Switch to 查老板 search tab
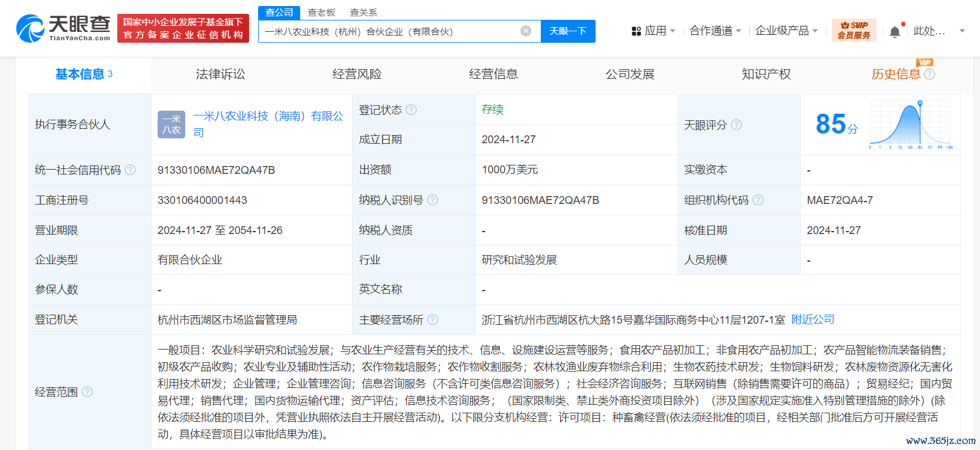 coord(321,12)
